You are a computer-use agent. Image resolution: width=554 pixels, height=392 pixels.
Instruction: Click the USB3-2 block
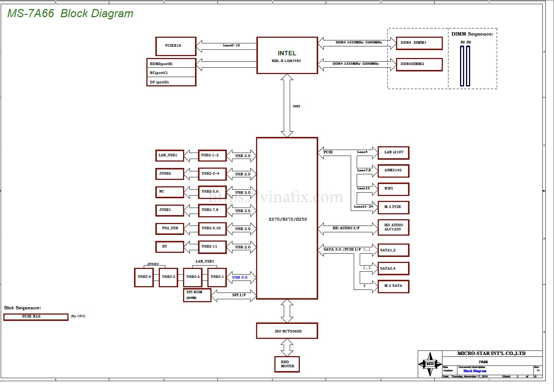193,277
